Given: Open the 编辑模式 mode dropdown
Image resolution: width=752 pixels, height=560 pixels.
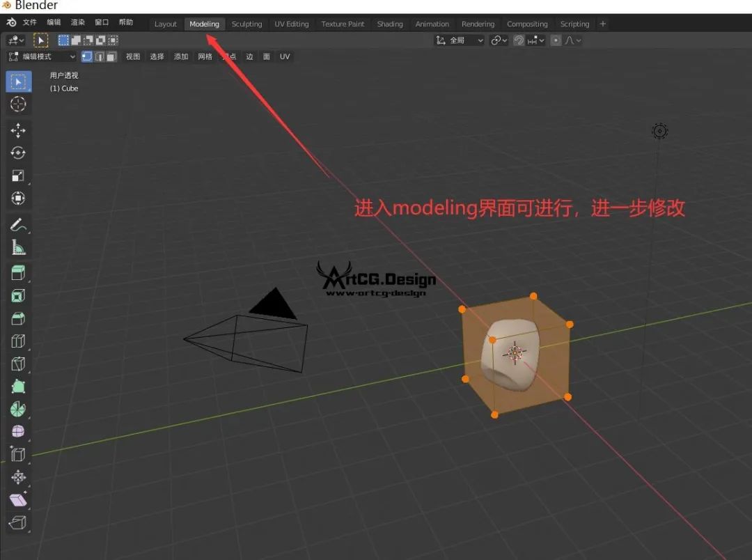Looking at the screenshot, I should [x=42, y=56].
